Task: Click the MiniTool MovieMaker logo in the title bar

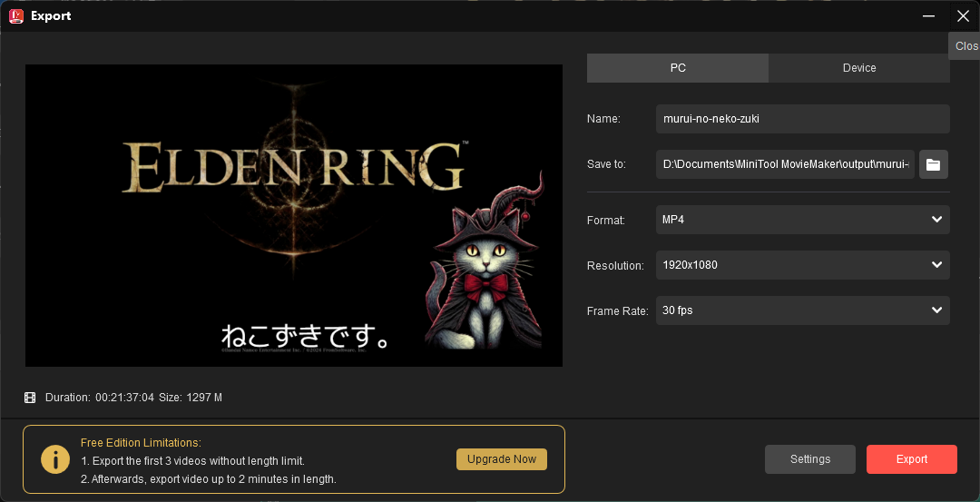Action: 16,16
